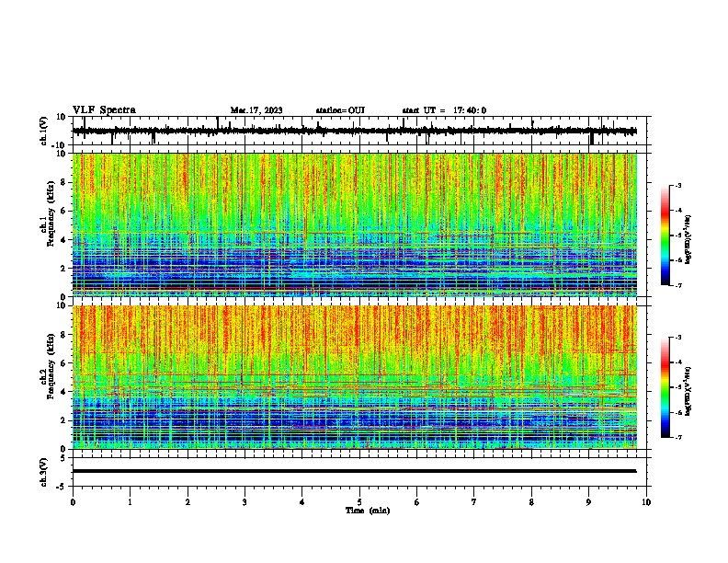The width and height of the screenshot is (728, 563).
Task: Click time axis tick label '2'
Action: tap(188, 502)
